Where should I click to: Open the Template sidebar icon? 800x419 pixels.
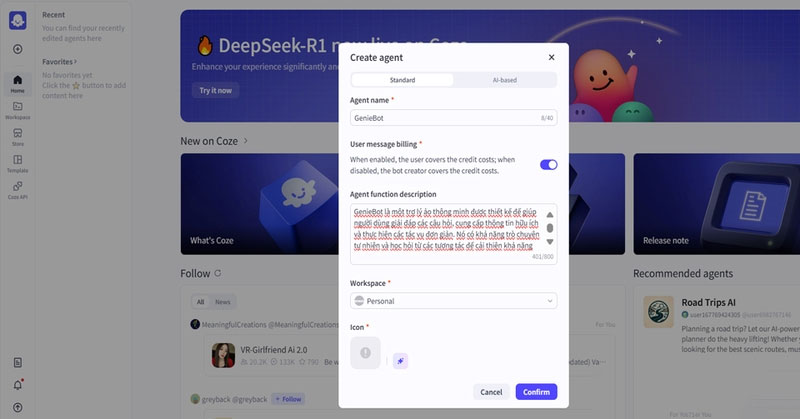click(x=17, y=163)
